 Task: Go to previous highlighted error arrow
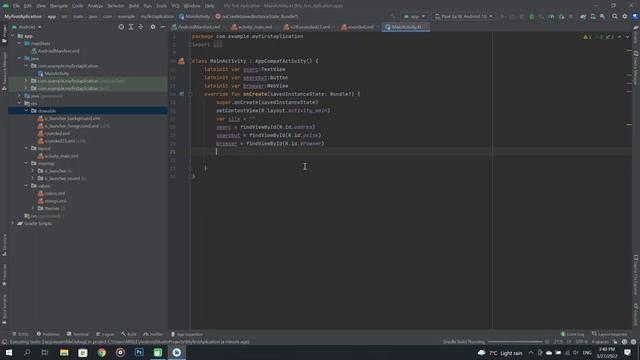[x=619, y=37]
